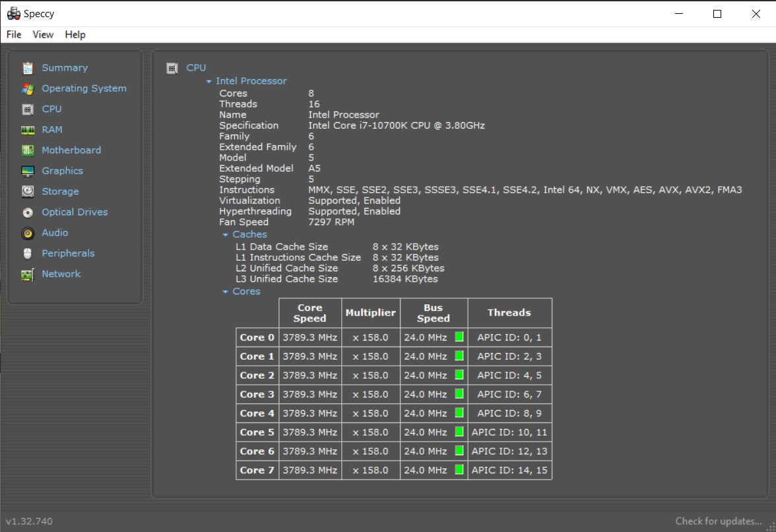Image resolution: width=776 pixels, height=532 pixels.
Task: Click the Speccy app icon in title bar
Action: point(13,13)
